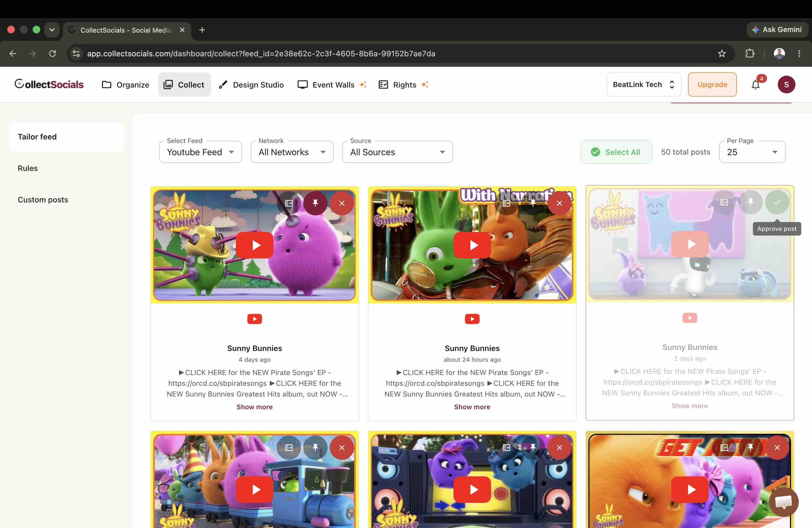Play the orange bunny thumbnail video
The height and width of the screenshot is (528, 812).
pos(690,489)
